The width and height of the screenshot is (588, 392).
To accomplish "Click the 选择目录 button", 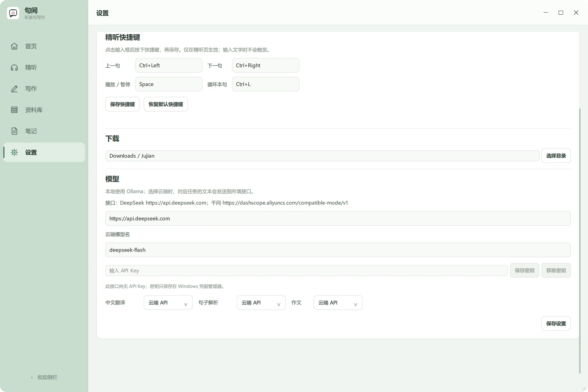I will [556, 156].
